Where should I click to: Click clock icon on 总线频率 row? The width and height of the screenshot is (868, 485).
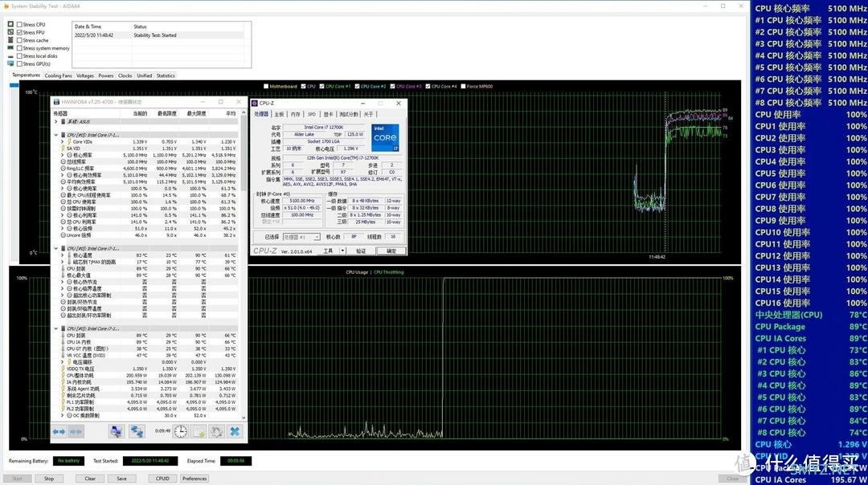(x=63, y=161)
